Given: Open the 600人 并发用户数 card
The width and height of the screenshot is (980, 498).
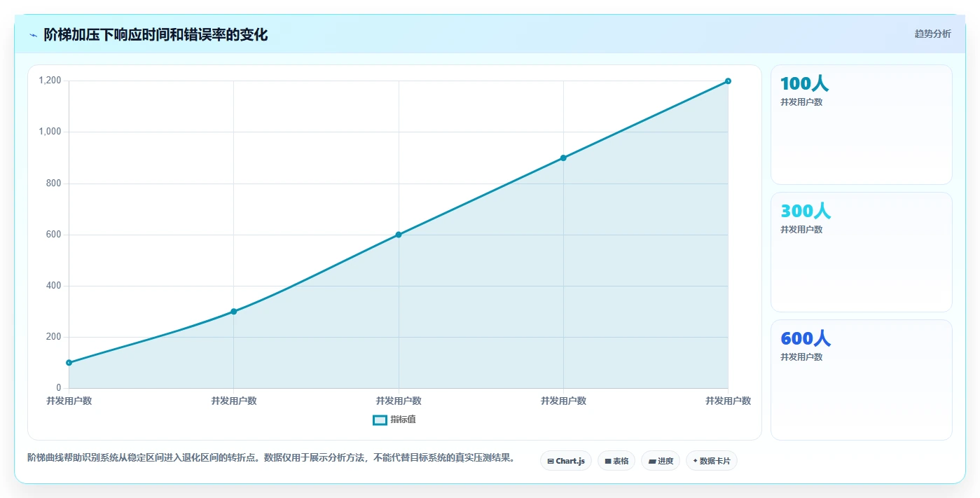Looking at the screenshot, I should (862, 380).
